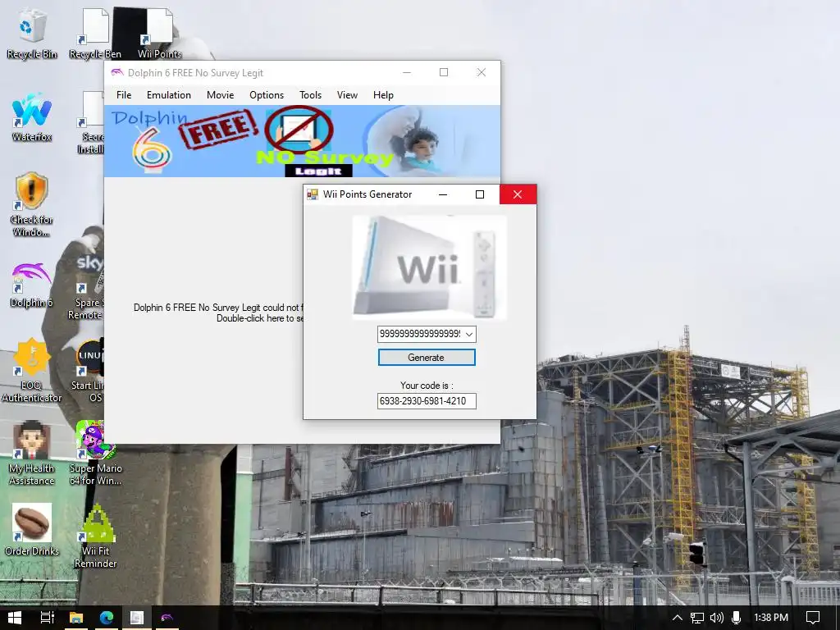
Task: Open EOQ Authenticator desktop icon
Action: pyautogui.click(x=32, y=370)
